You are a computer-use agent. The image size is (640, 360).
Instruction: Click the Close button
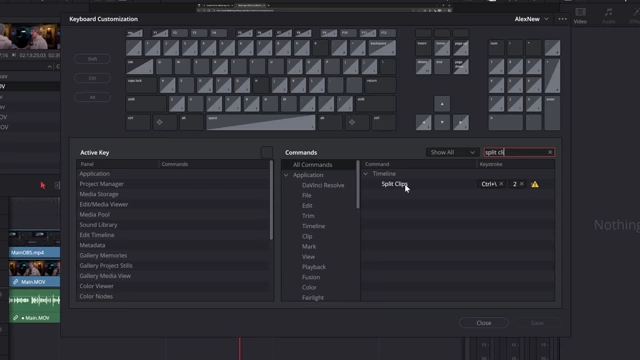click(x=484, y=323)
